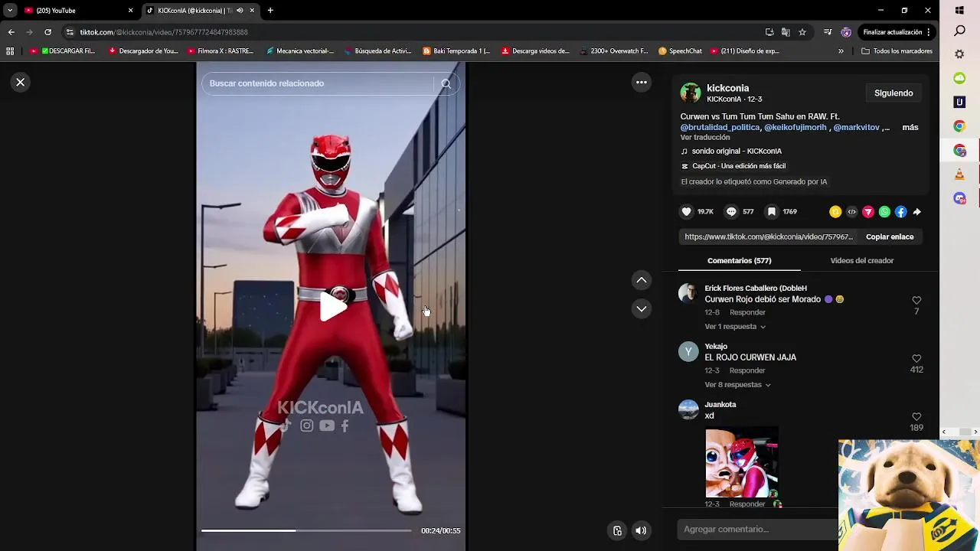Click Copiar enlace button
Screen dimensions: 980x551
tap(890, 237)
